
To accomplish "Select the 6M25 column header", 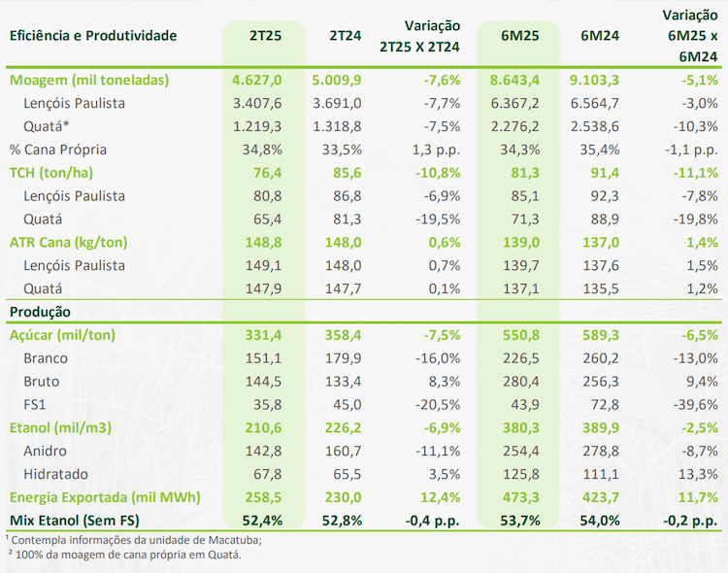I will coord(519,36).
